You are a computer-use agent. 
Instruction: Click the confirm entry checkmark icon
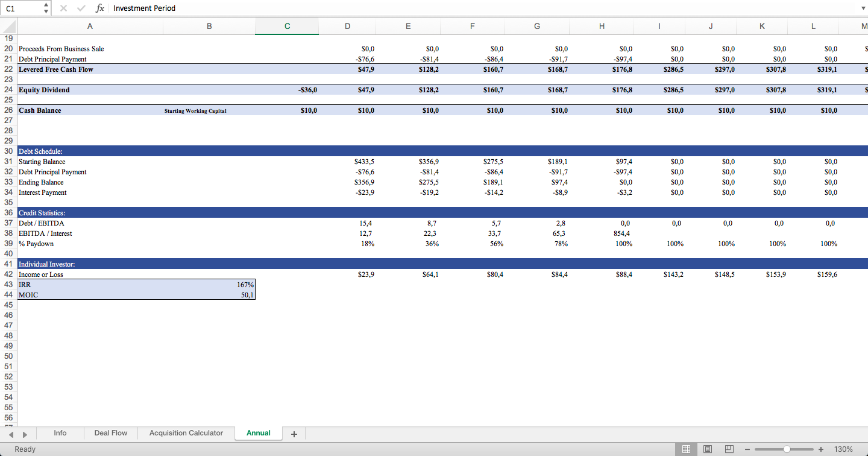pos(81,8)
